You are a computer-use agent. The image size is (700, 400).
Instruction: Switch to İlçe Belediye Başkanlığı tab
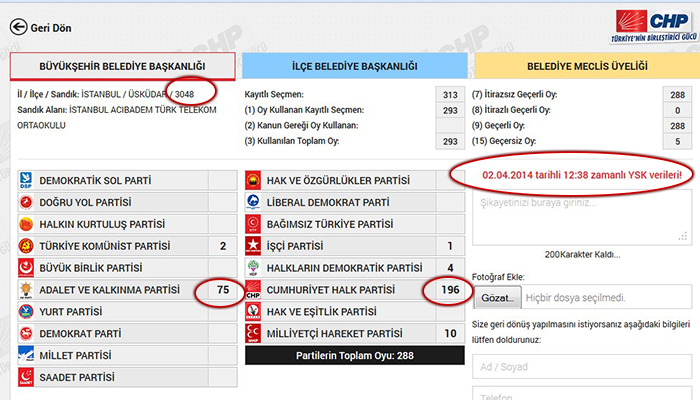(354, 65)
